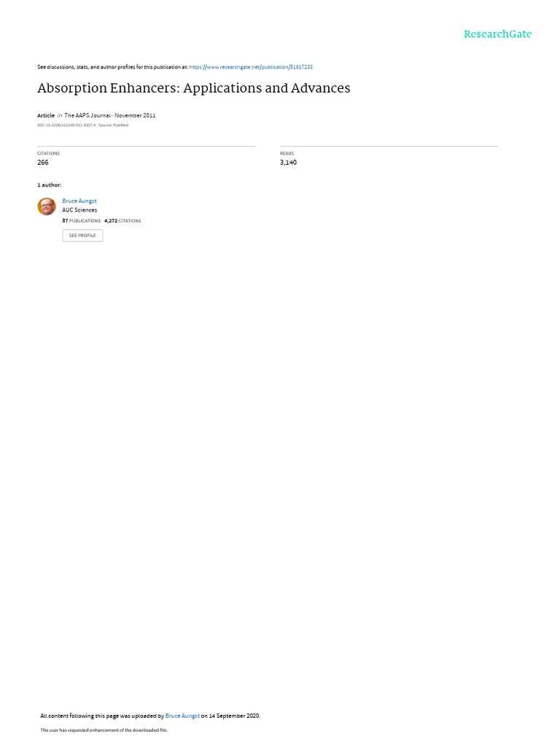The width and height of the screenshot is (560, 747).
Task: Click the 87 publications stat
Action: (x=82, y=220)
